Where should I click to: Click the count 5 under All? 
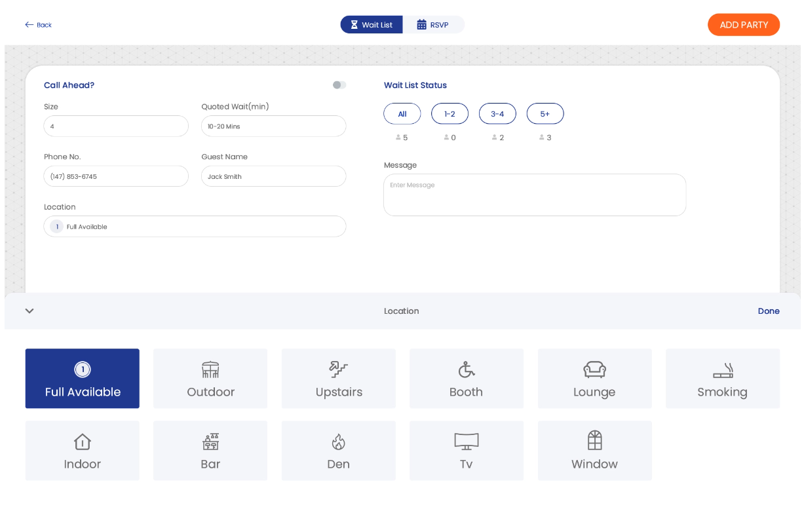tap(406, 138)
